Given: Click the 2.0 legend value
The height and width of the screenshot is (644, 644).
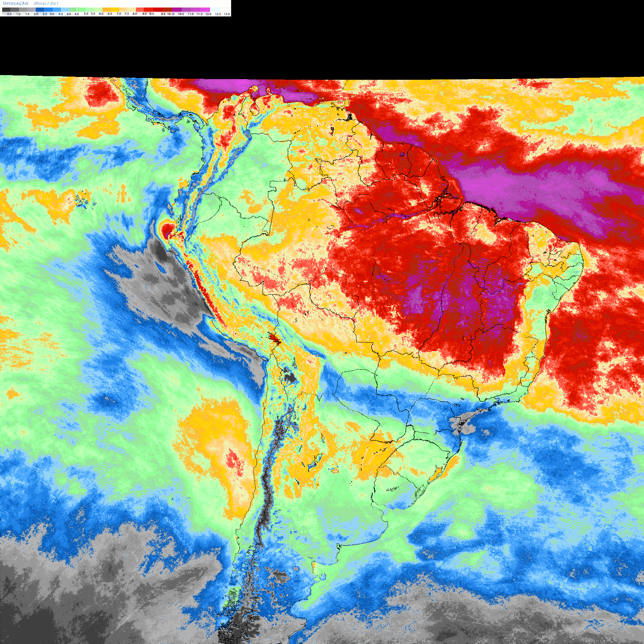Looking at the screenshot, I should tap(36, 14).
